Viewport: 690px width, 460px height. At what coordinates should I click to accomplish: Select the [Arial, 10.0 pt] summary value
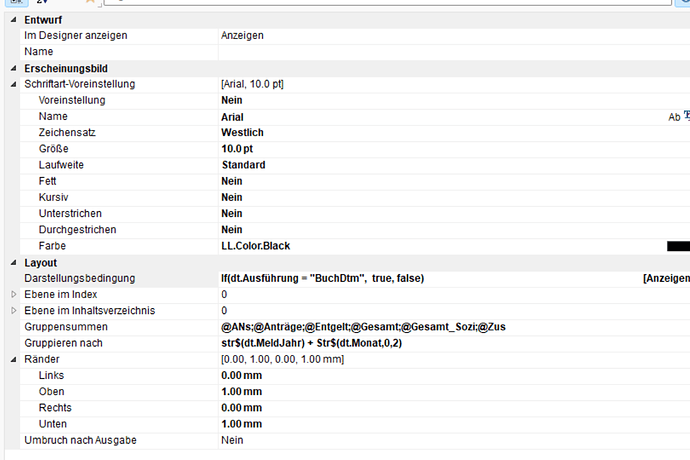coord(252,84)
